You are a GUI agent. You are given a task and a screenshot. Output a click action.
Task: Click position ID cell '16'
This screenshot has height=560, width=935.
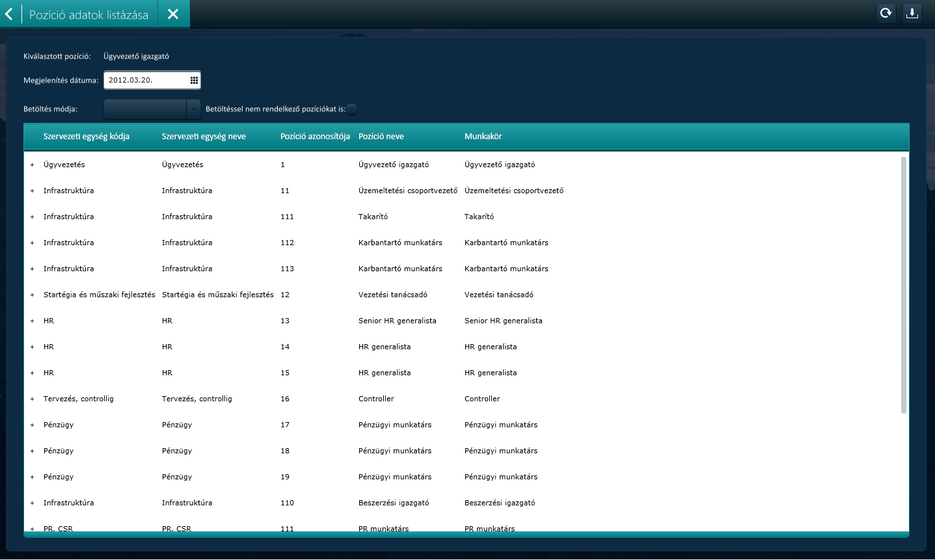tap(285, 399)
